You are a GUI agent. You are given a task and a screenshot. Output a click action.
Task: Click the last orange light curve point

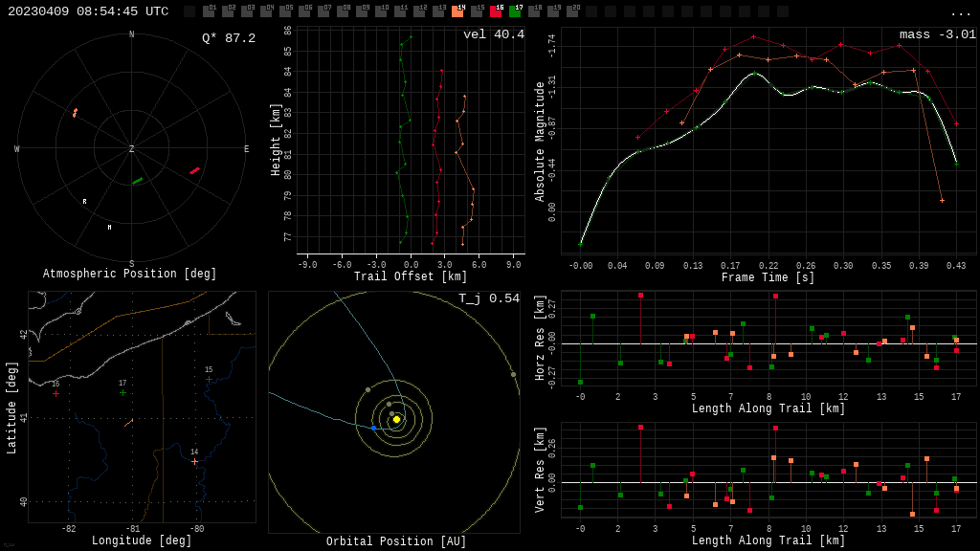942,201
